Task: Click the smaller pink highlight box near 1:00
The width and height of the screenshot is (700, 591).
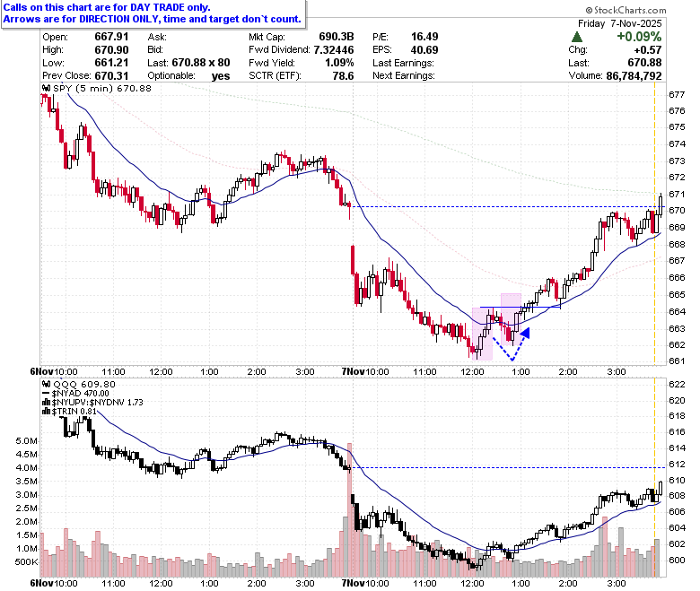Action: [511, 319]
